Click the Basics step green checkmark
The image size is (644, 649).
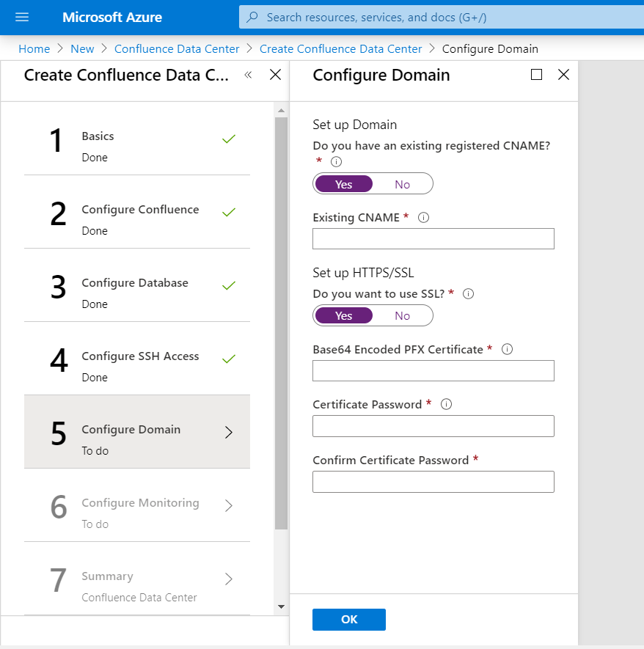click(228, 139)
